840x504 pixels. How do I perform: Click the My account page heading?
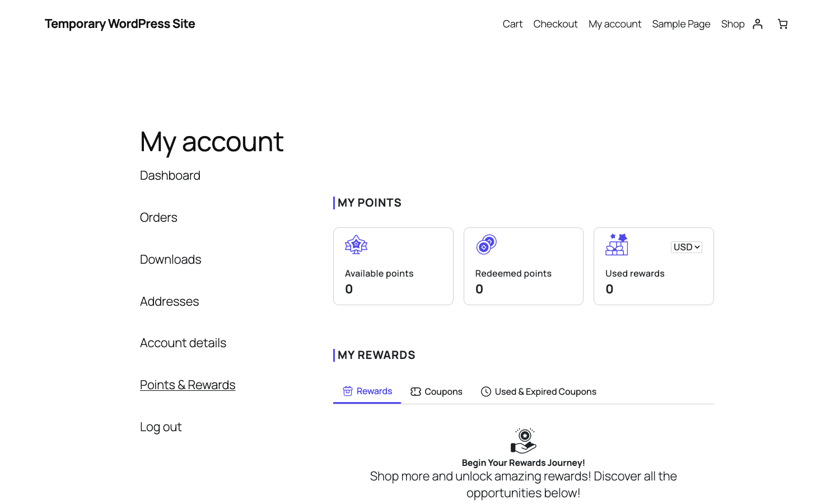point(212,142)
